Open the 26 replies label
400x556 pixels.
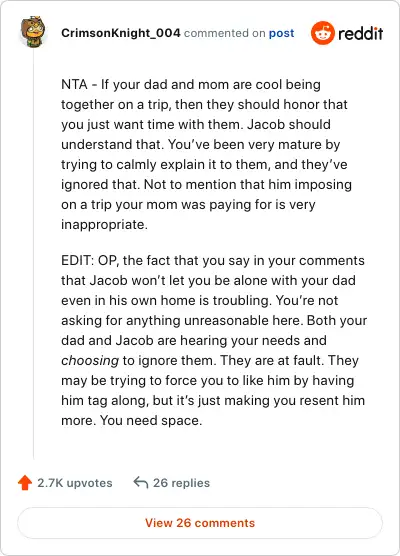coord(181,483)
